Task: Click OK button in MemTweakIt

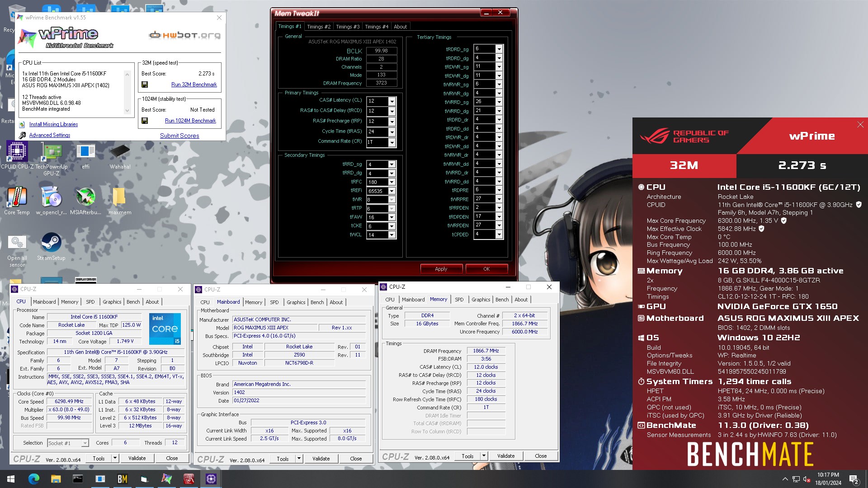Action: 486,269
